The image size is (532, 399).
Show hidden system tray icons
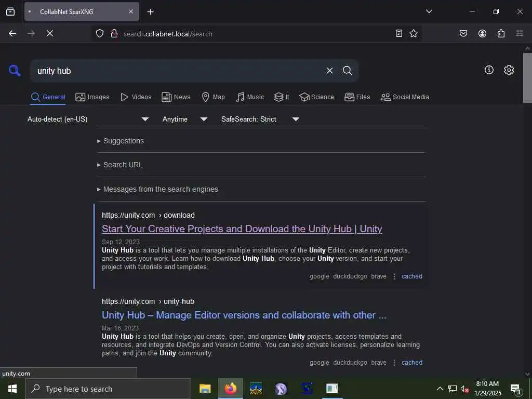tap(440, 389)
